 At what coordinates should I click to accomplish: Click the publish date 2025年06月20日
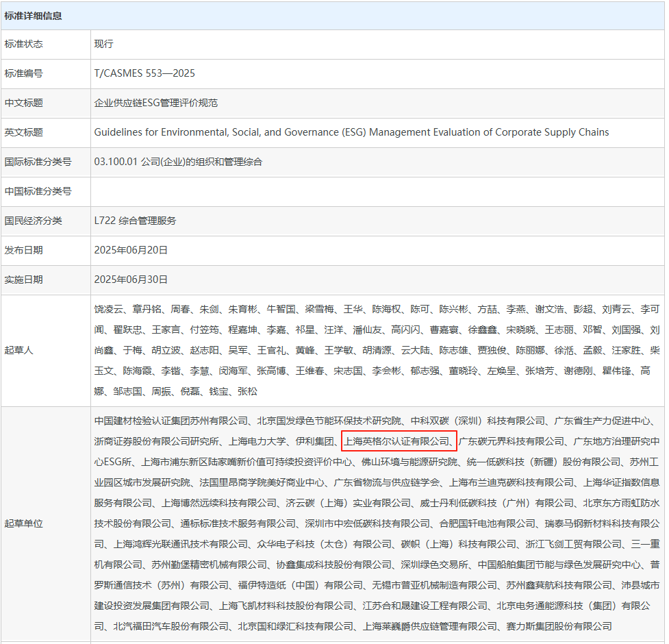point(131,250)
